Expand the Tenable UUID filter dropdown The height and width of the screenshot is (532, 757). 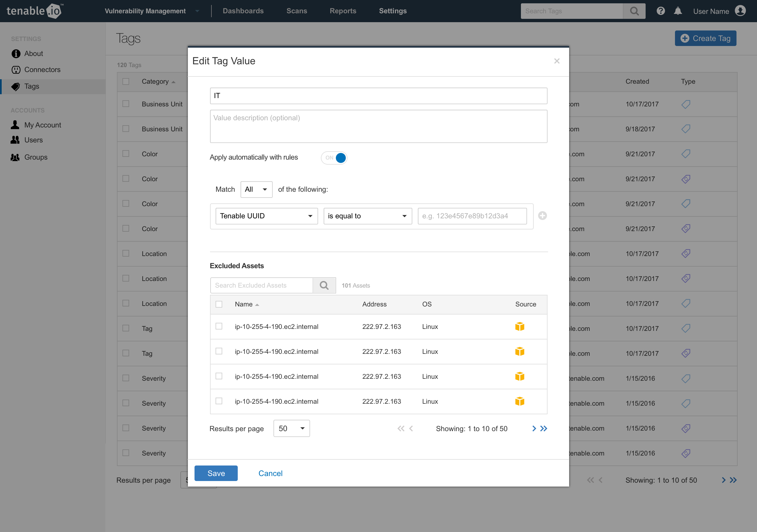(266, 216)
